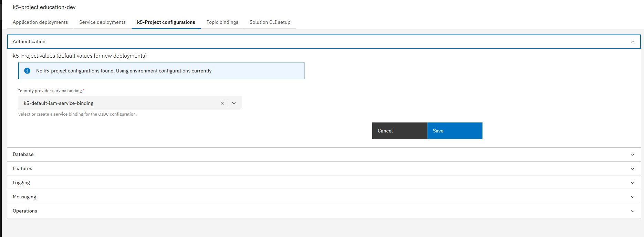Viewport: 644px width, 237px height.
Task: Expand the Logging section
Action: 324,183
